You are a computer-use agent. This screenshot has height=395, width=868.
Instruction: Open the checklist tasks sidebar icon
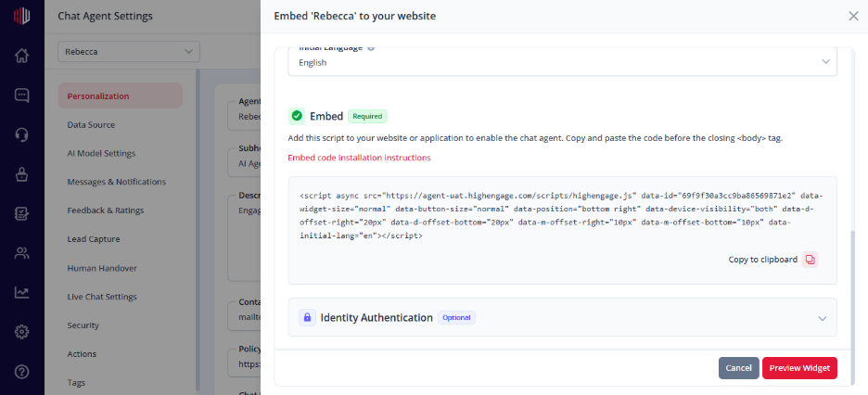tap(21, 213)
